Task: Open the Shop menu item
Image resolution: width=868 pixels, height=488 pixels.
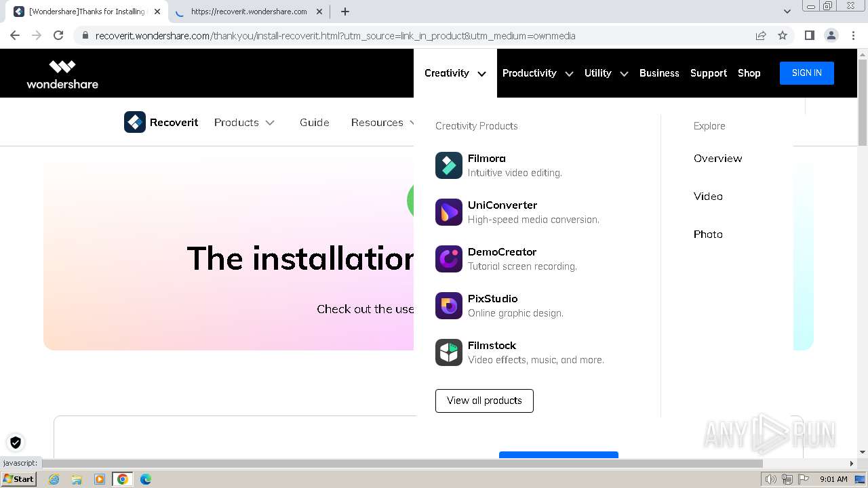Action: tap(749, 73)
